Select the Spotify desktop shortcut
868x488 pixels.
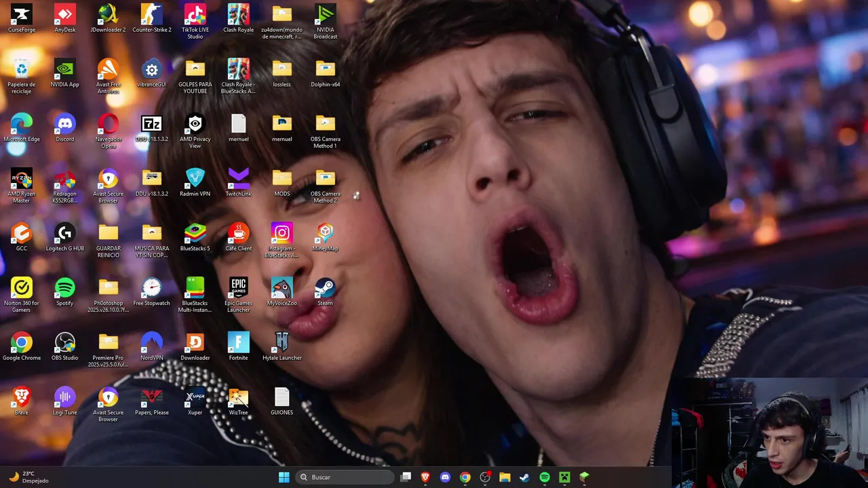coord(65,292)
